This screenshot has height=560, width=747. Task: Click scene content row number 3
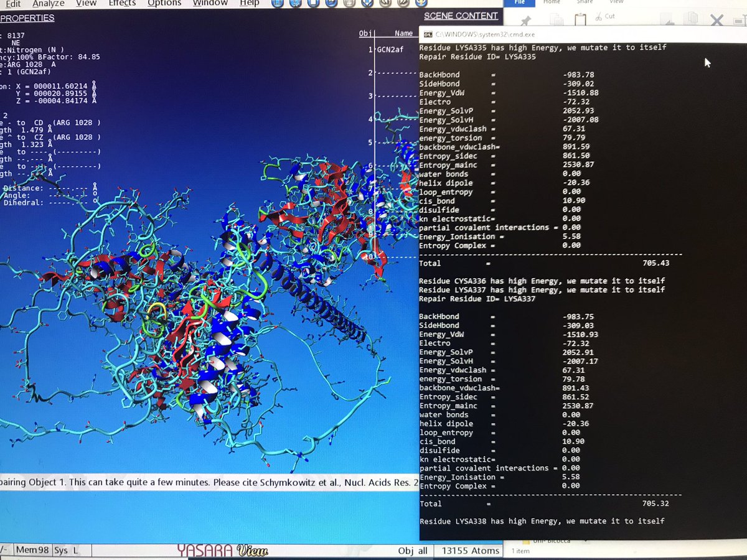(392, 96)
